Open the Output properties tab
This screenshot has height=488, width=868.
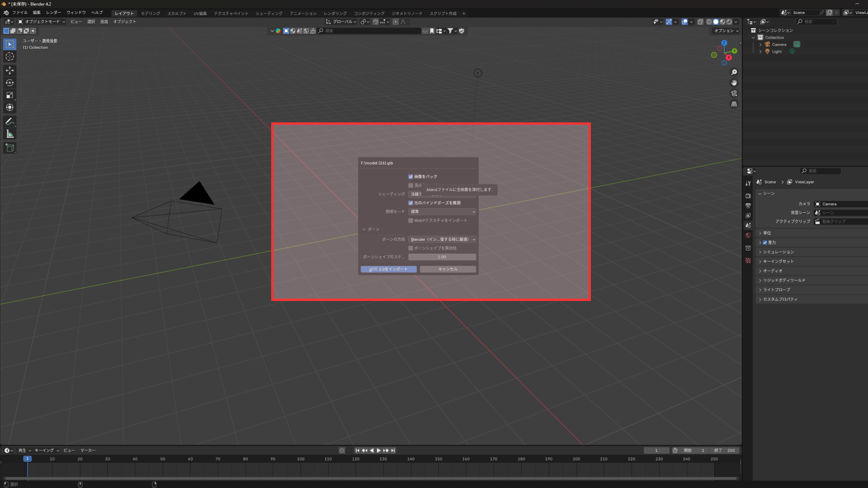tap(748, 206)
